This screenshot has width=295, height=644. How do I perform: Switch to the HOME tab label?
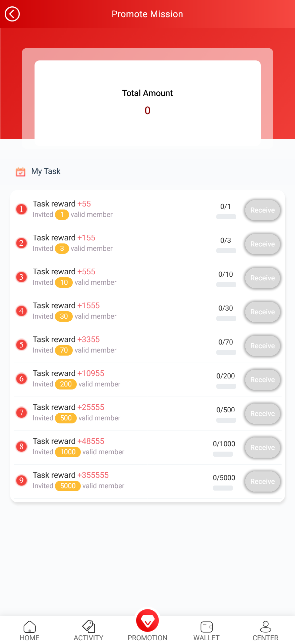[29, 638]
